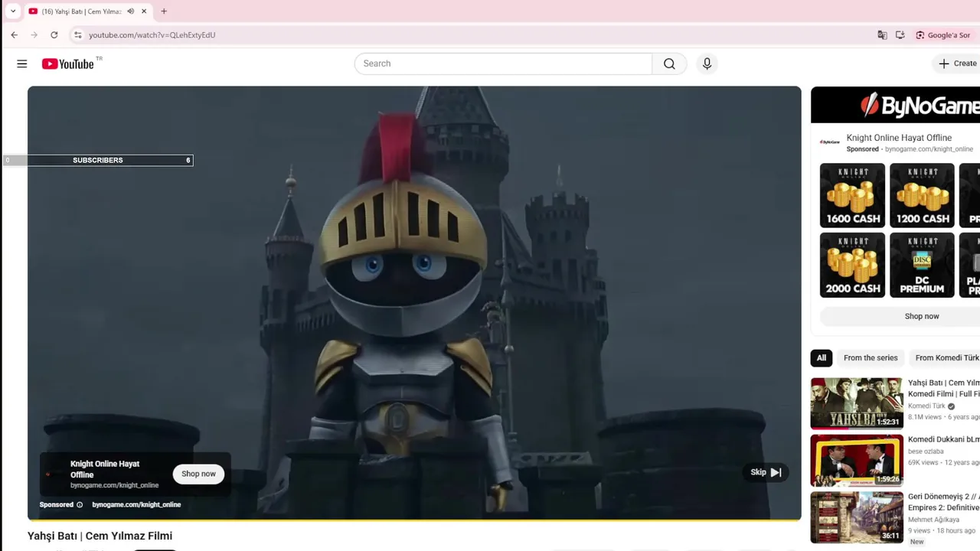
Task: Click the search magnifier button
Action: pos(669,64)
